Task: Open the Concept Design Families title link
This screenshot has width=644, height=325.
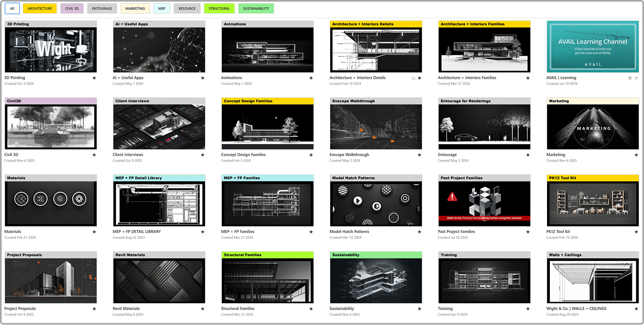Action: pos(244,155)
